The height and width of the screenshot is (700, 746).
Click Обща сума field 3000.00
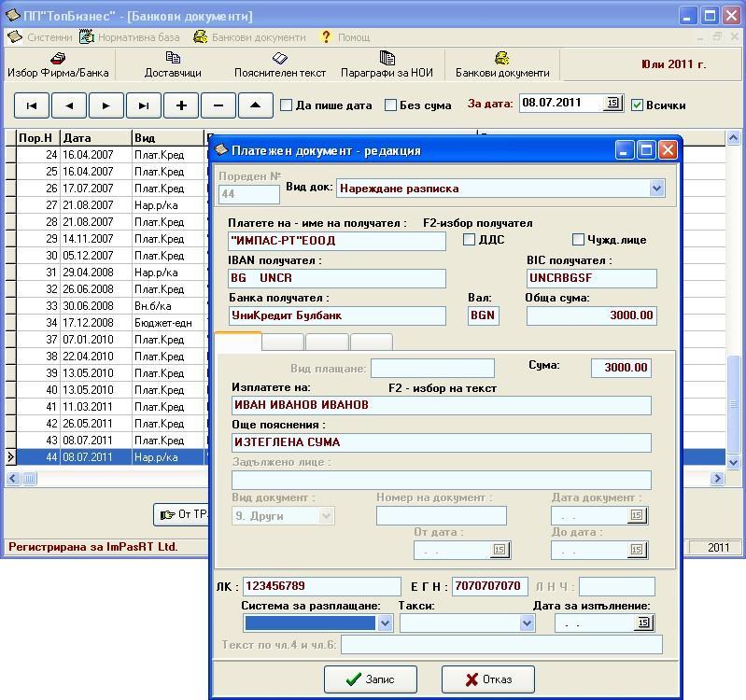tap(591, 315)
